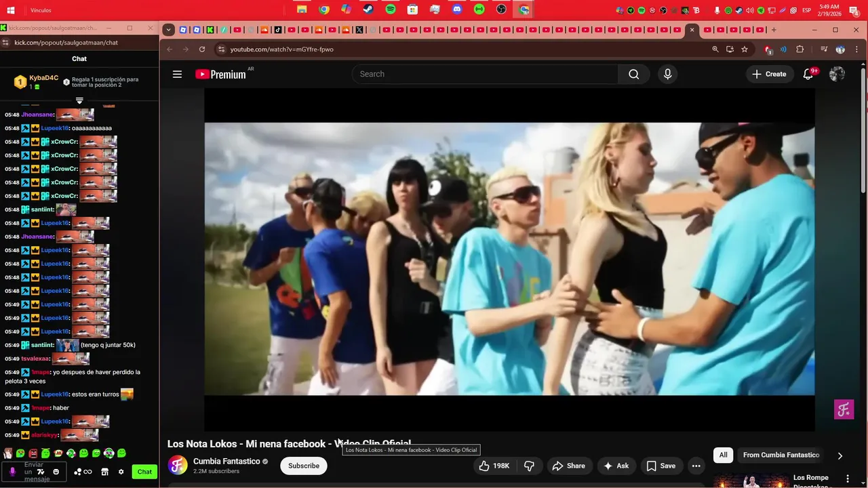This screenshot has width=868, height=488.
Task: Open a new Chrome tab
Action: (774, 30)
